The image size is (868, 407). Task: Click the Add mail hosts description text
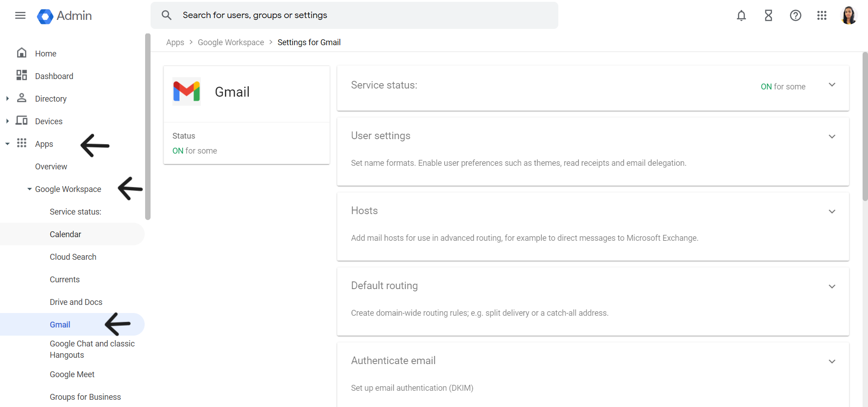[524, 238]
